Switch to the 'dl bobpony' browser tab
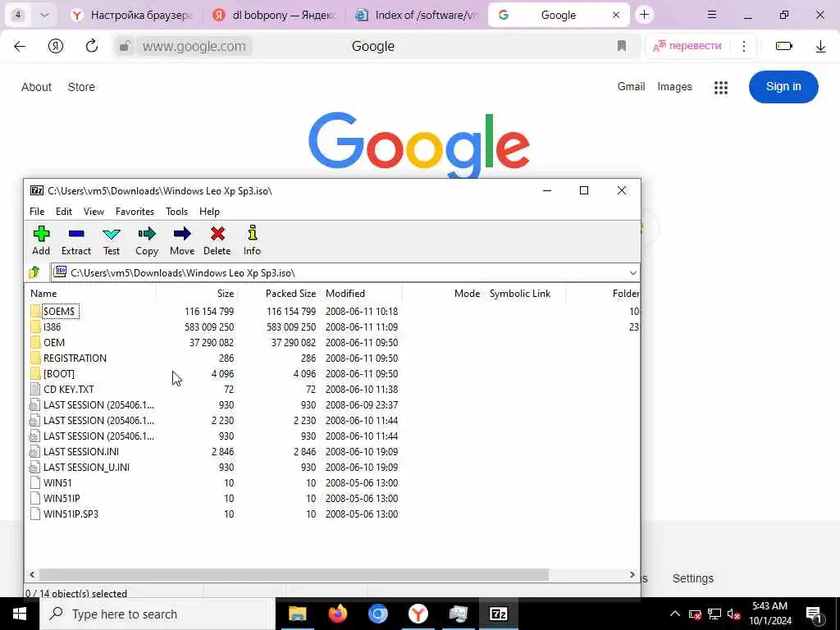Image resolution: width=840 pixels, height=630 pixels. [x=274, y=15]
